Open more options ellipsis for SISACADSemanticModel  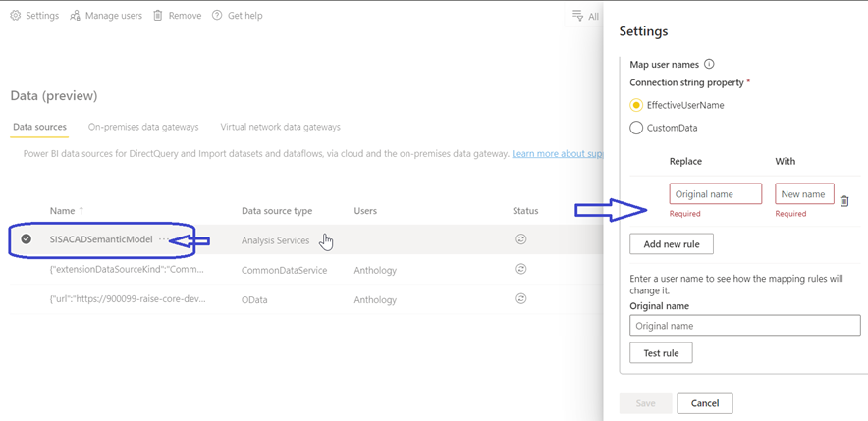tap(163, 239)
